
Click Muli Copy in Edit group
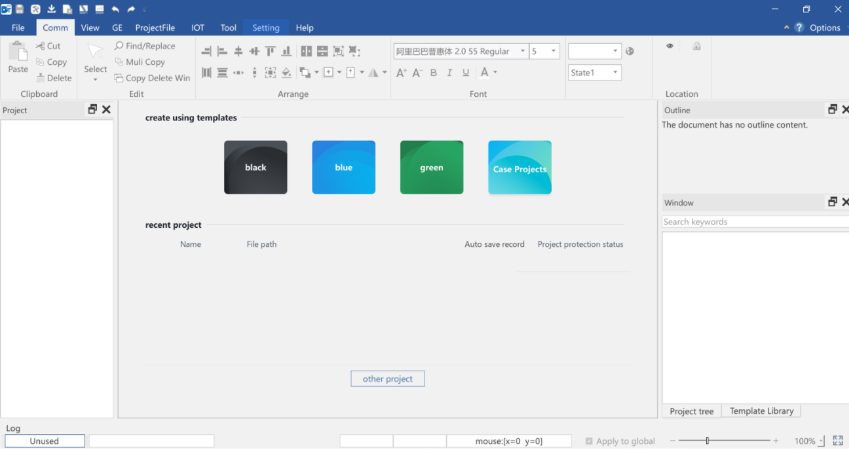click(140, 62)
